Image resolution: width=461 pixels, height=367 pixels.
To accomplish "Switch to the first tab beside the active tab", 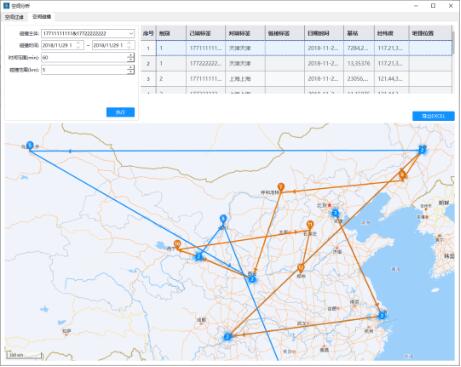I will click(x=14, y=17).
